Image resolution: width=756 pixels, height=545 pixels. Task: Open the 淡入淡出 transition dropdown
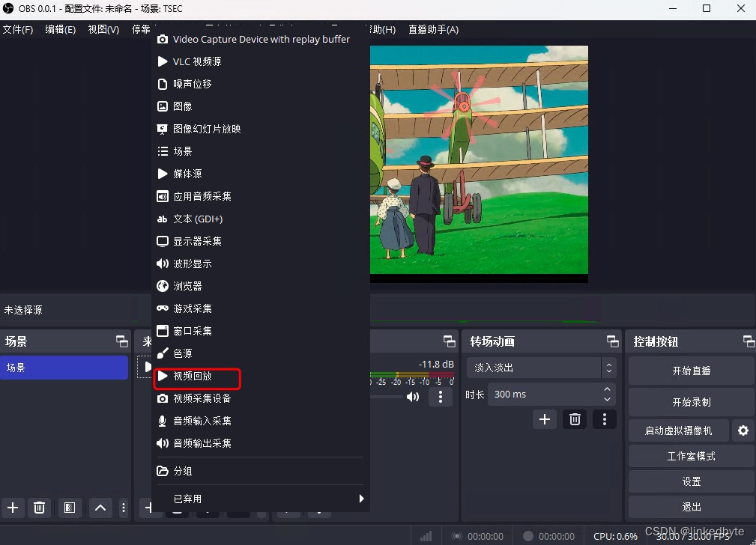pyautogui.click(x=541, y=368)
